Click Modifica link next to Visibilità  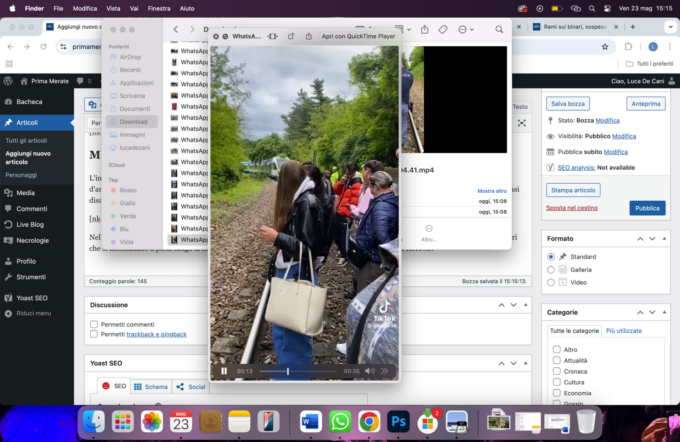pos(624,136)
